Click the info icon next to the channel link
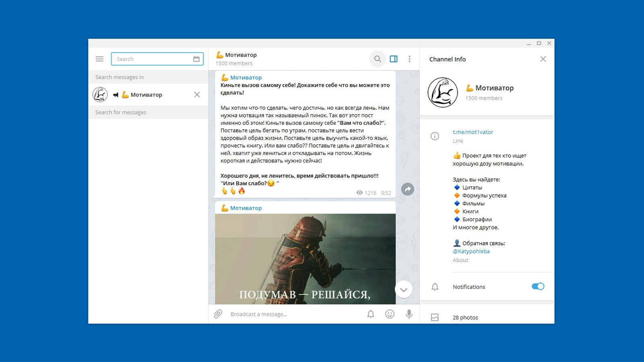 point(435,136)
